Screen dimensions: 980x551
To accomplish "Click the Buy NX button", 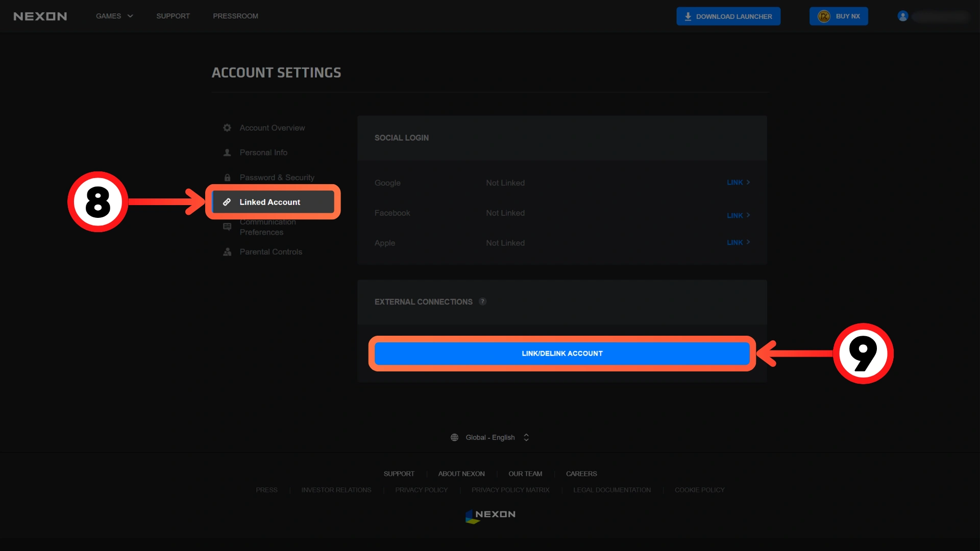I will point(838,16).
